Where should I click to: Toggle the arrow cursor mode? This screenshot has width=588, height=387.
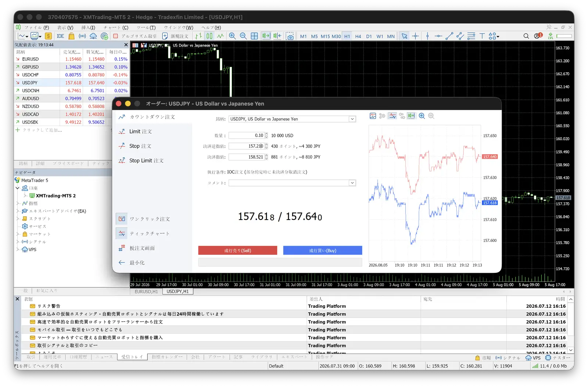[x=404, y=36]
